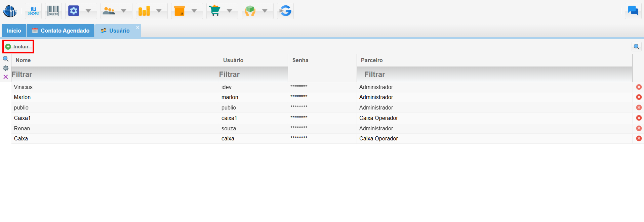Screen dimensions: 644x222
Task: Expand the people group dropdown arrow
Action: (124, 11)
